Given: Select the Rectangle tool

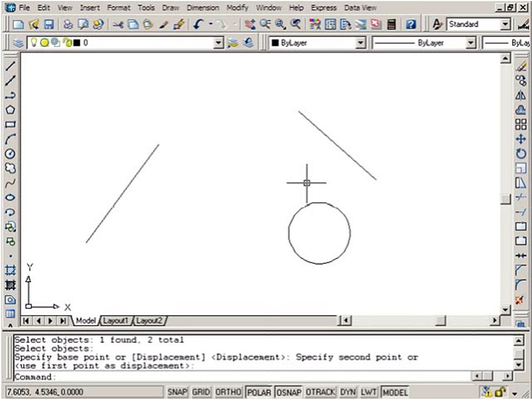Looking at the screenshot, I should coord(10,125).
